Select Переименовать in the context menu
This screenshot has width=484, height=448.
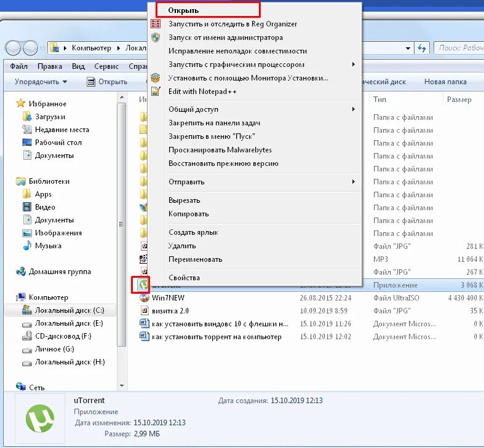coord(196,259)
